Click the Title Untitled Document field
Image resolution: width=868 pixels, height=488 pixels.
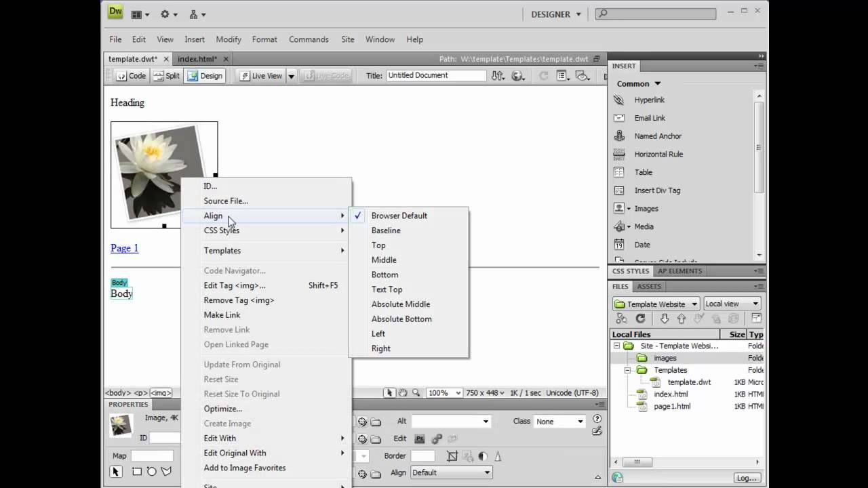pos(436,76)
